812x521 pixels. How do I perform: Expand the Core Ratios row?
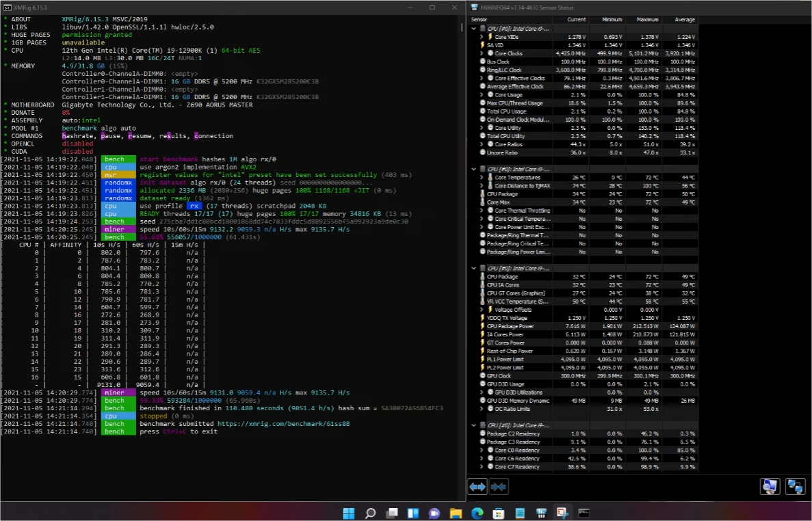pyautogui.click(x=482, y=144)
